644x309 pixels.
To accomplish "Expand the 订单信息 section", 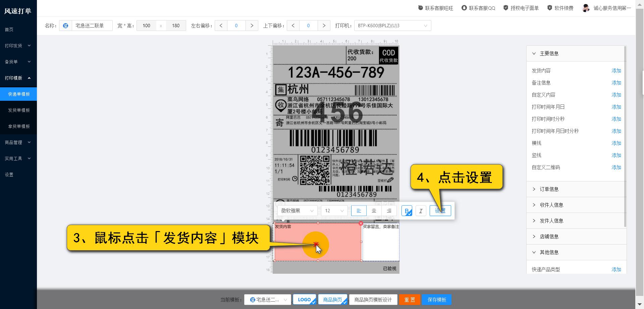I will 549,189.
